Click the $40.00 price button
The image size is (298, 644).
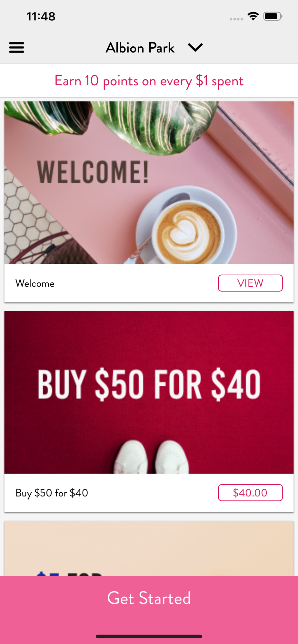(x=250, y=493)
